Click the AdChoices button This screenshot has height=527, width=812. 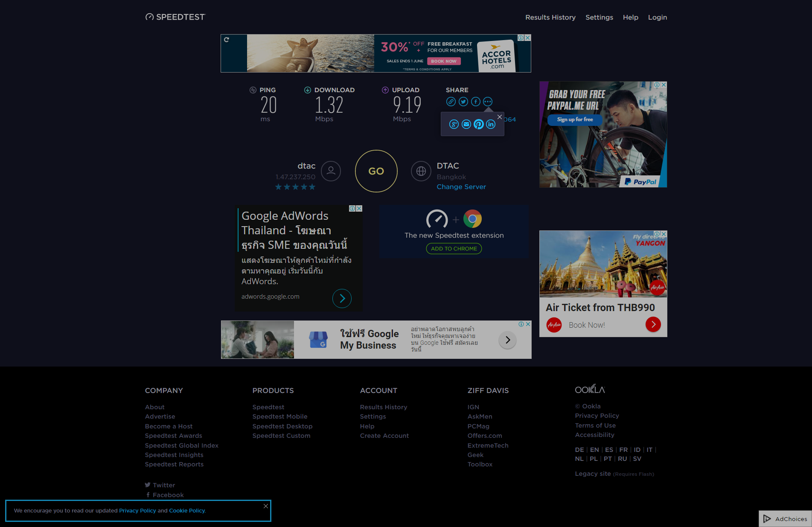(785, 519)
